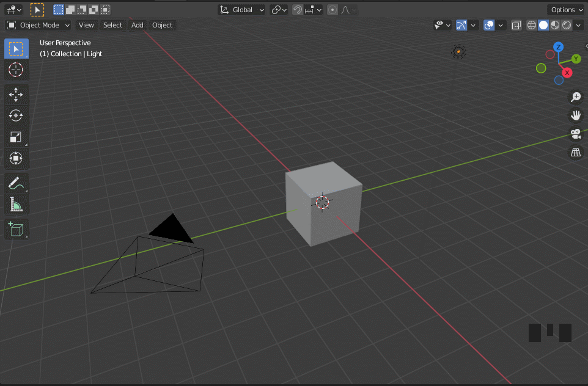This screenshot has width=588, height=386.
Task: Select the Select Box tool in left toolbar
Action: [x=16, y=49]
